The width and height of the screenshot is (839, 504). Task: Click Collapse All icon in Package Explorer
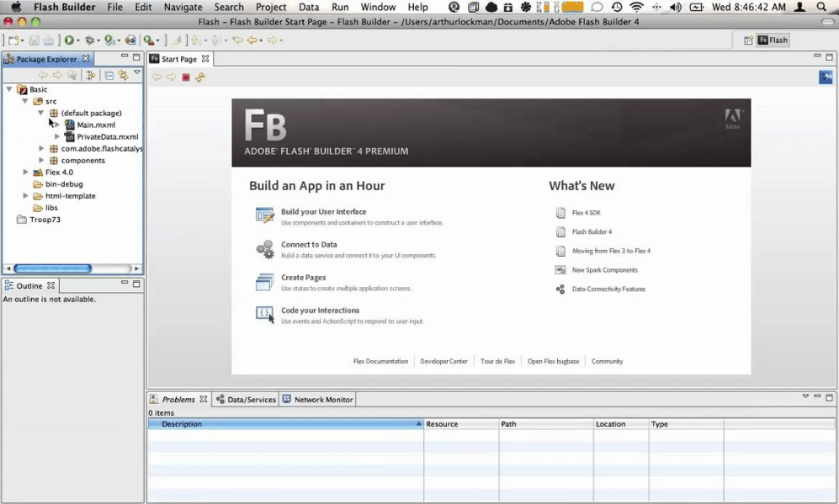click(109, 75)
